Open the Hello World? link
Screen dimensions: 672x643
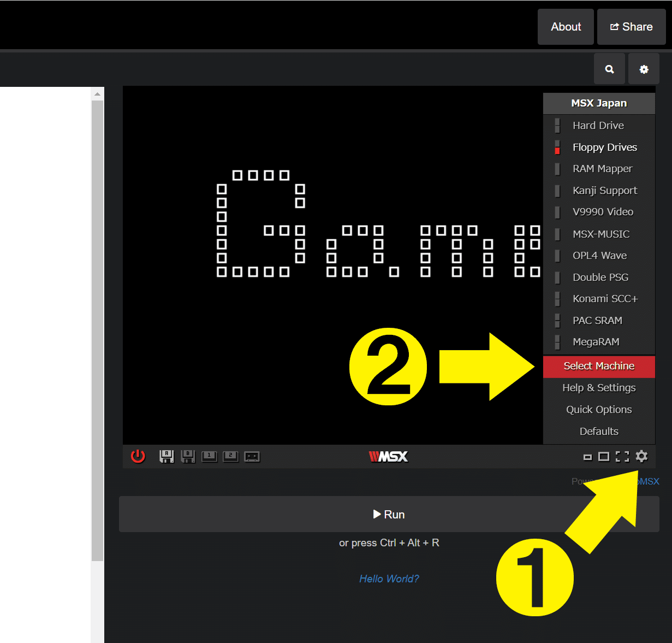(389, 579)
